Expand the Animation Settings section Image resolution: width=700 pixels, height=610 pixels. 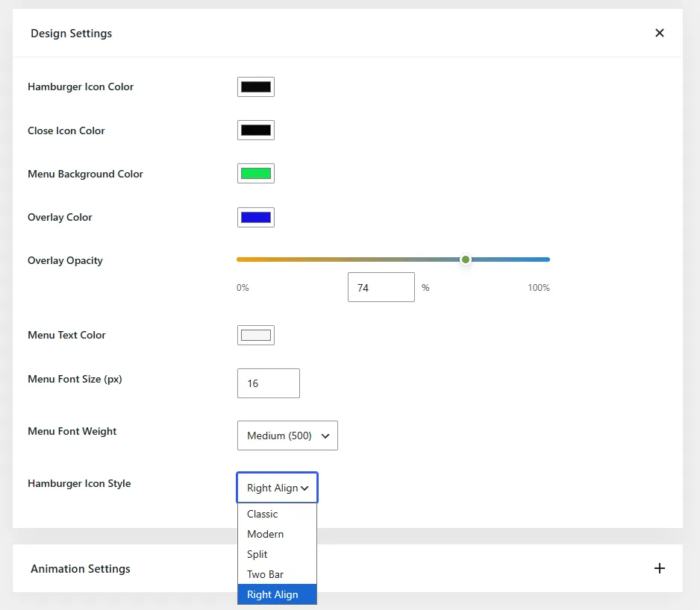tap(660, 568)
